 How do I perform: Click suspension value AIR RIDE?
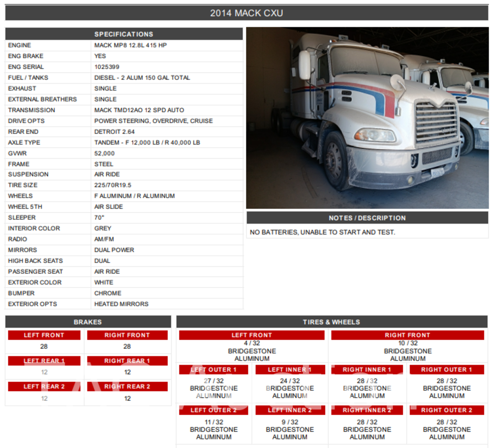click(107, 174)
